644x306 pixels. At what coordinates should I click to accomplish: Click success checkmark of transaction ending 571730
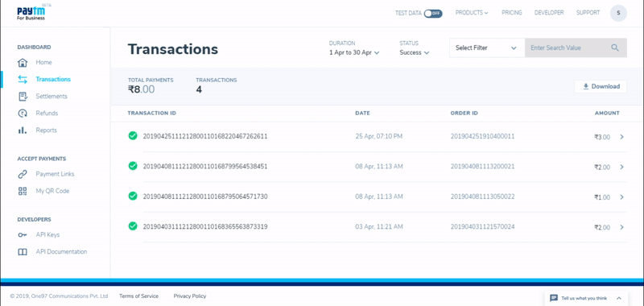[133, 196]
